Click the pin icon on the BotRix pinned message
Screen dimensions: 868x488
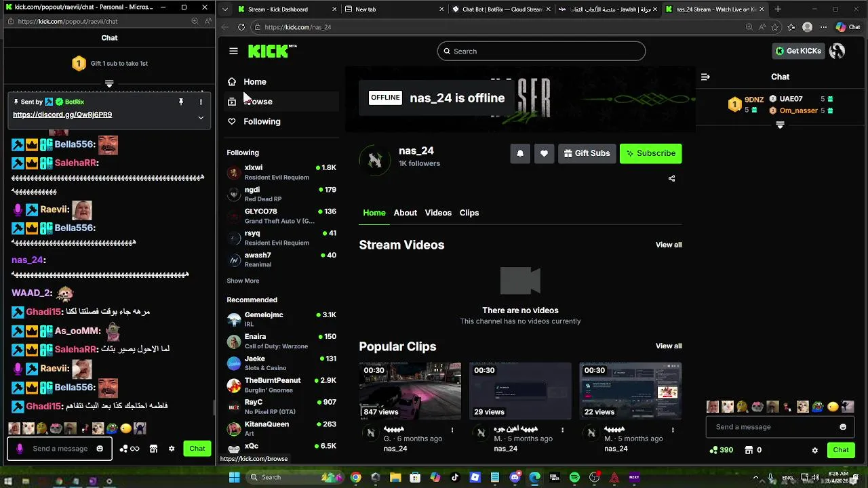click(x=181, y=102)
